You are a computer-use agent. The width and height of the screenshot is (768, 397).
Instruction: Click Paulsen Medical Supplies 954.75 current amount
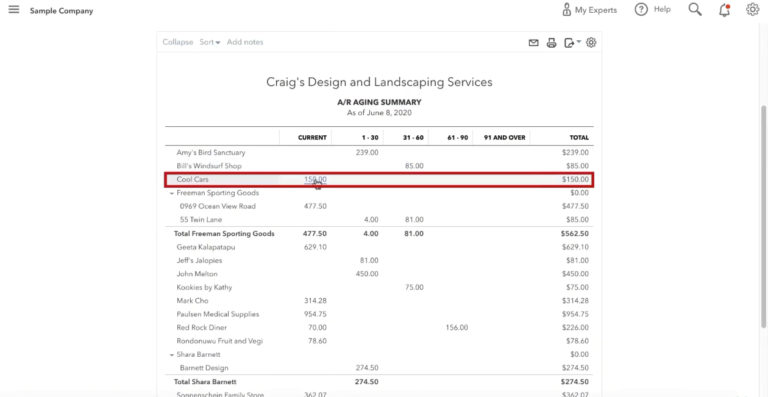click(315, 314)
